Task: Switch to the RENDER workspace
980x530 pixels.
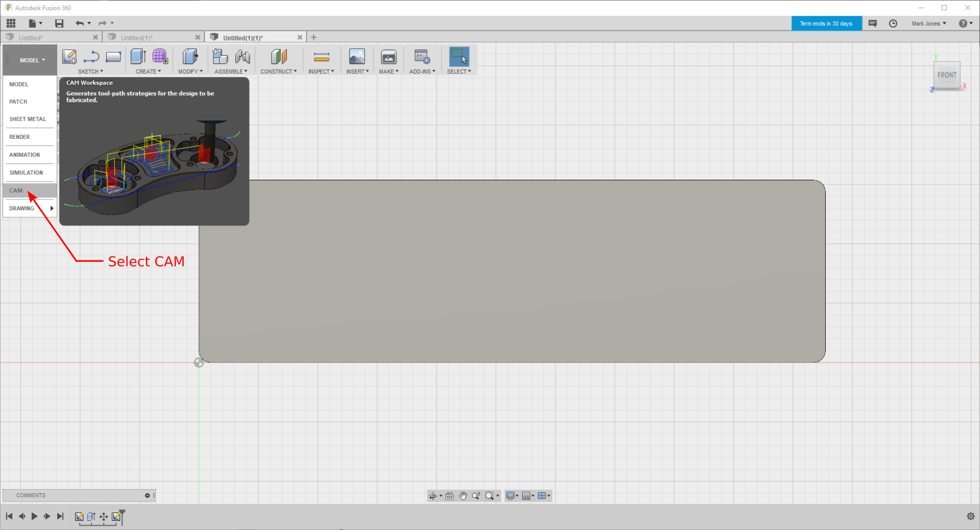Action: click(29, 137)
